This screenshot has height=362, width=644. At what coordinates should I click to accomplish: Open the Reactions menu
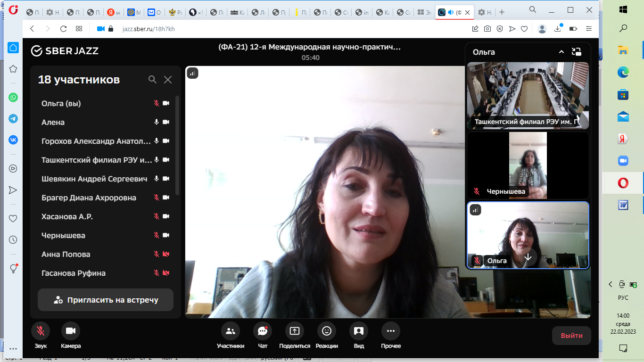(326, 331)
